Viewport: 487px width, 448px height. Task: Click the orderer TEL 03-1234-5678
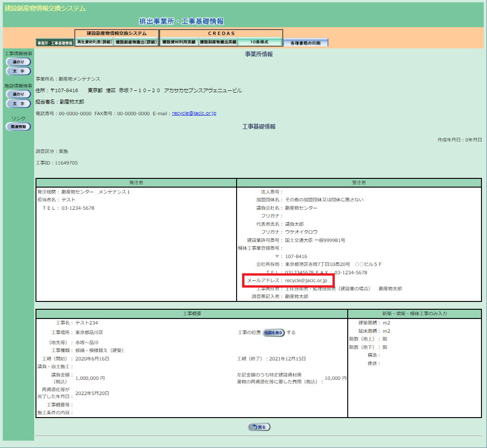77,208
